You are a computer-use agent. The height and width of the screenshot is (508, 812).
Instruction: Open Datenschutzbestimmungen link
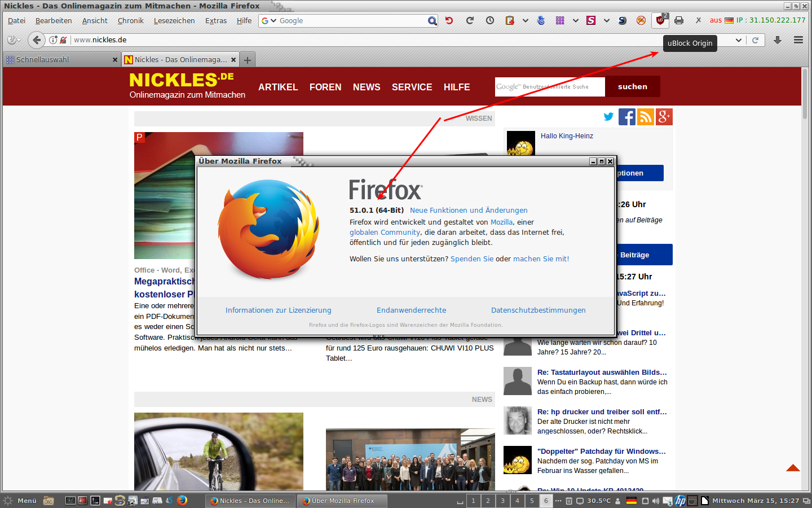point(539,310)
